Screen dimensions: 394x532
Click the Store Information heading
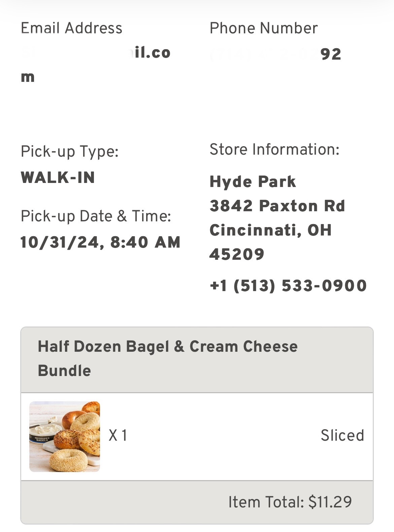click(x=274, y=149)
